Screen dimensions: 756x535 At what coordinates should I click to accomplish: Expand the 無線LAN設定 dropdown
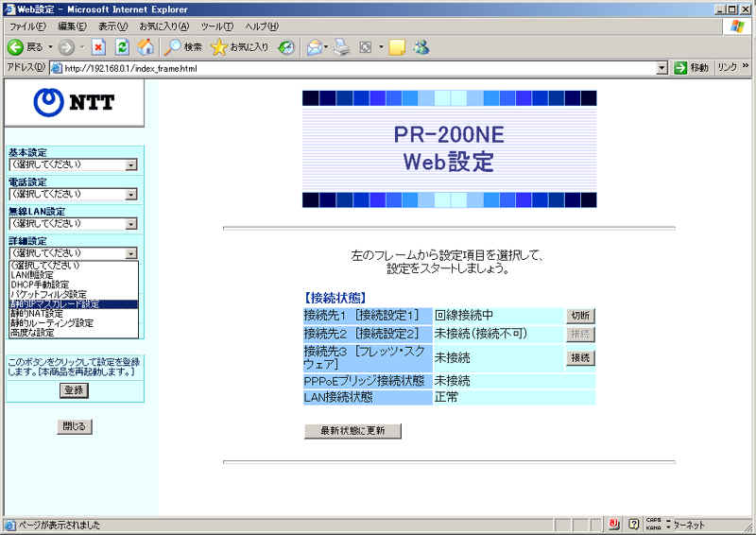coord(131,224)
